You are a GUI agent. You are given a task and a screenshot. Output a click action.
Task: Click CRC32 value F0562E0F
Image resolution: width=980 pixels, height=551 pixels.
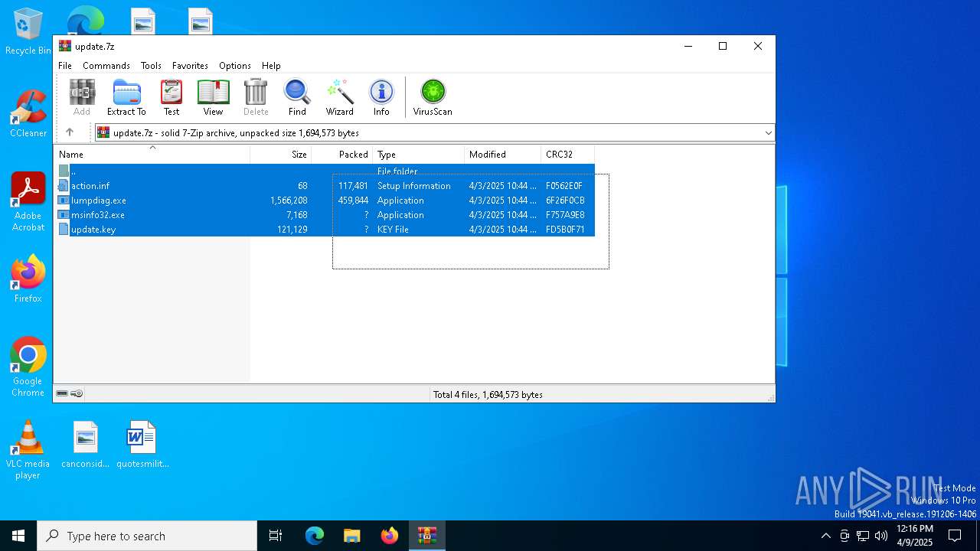pyautogui.click(x=564, y=186)
